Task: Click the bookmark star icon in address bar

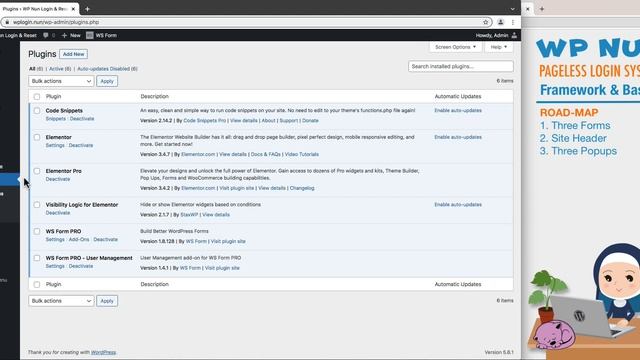Action: click(485, 22)
